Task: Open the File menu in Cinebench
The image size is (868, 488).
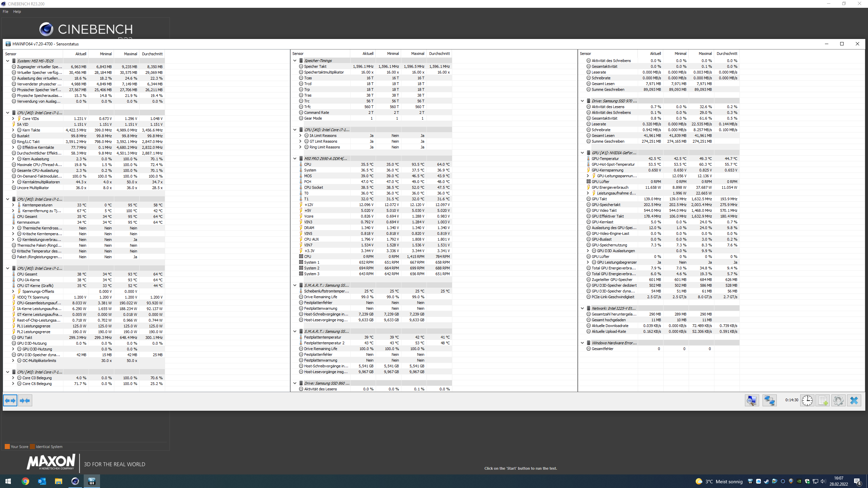Action: (5, 12)
